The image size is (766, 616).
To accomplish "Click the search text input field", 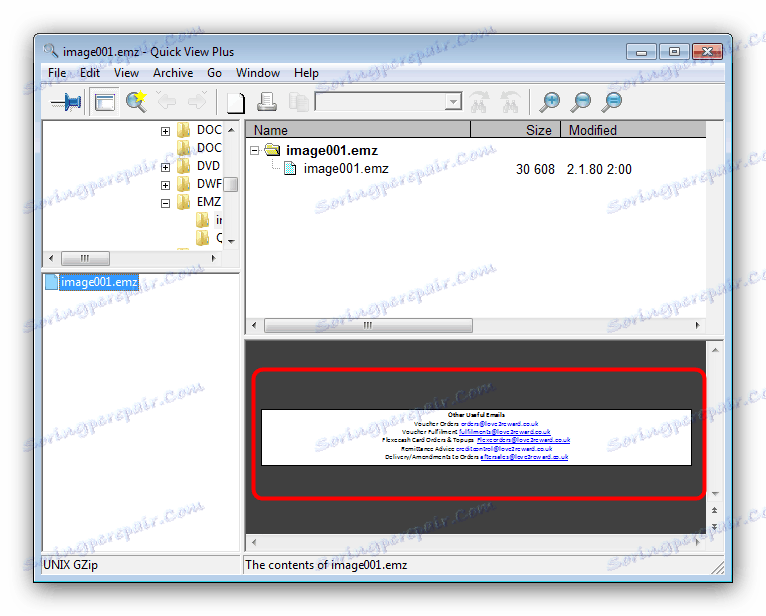I will (x=381, y=102).
